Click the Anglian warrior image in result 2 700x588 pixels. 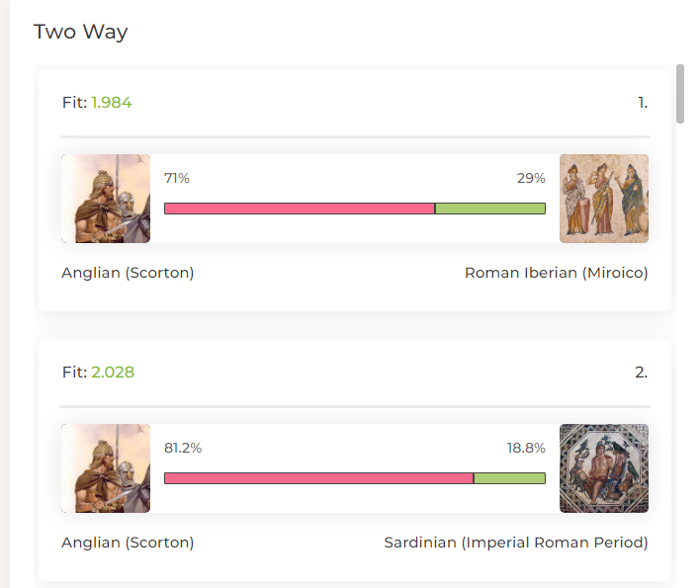[106, 468]
